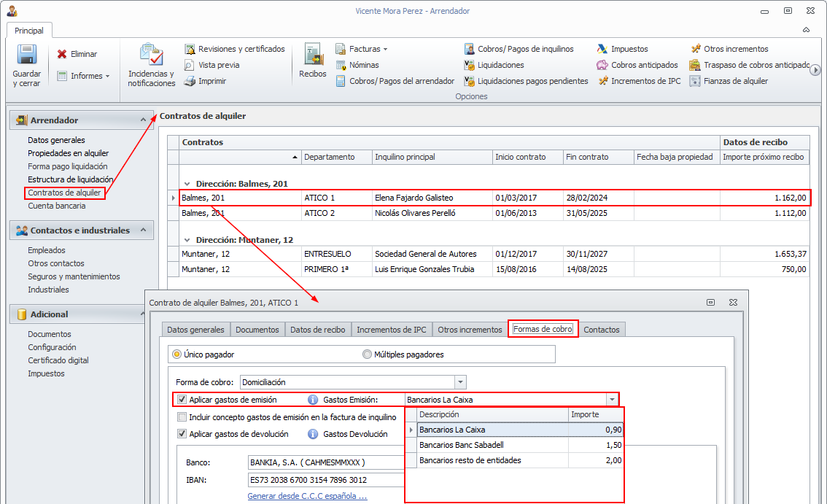
Task: Expand the Forma de cobro dropdown
Action: click(459, 382)
